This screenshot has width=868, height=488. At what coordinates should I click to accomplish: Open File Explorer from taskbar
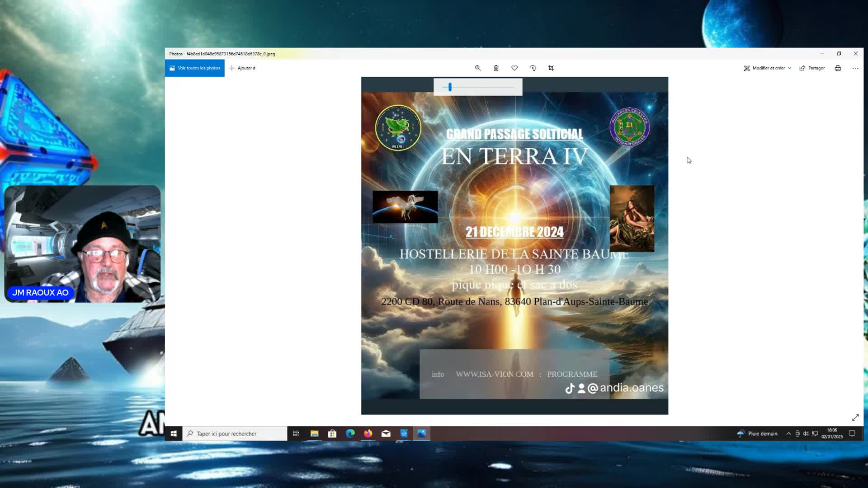[x=314, y=433]
